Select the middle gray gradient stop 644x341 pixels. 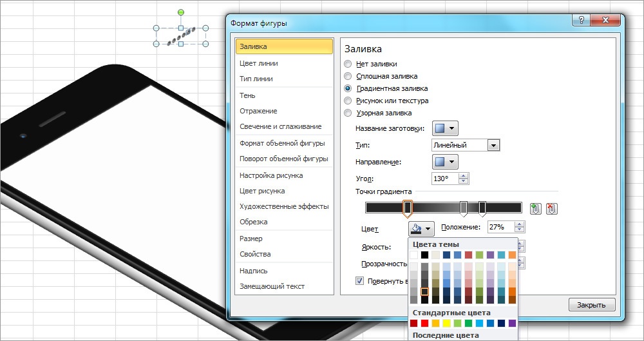pos(463,209)
